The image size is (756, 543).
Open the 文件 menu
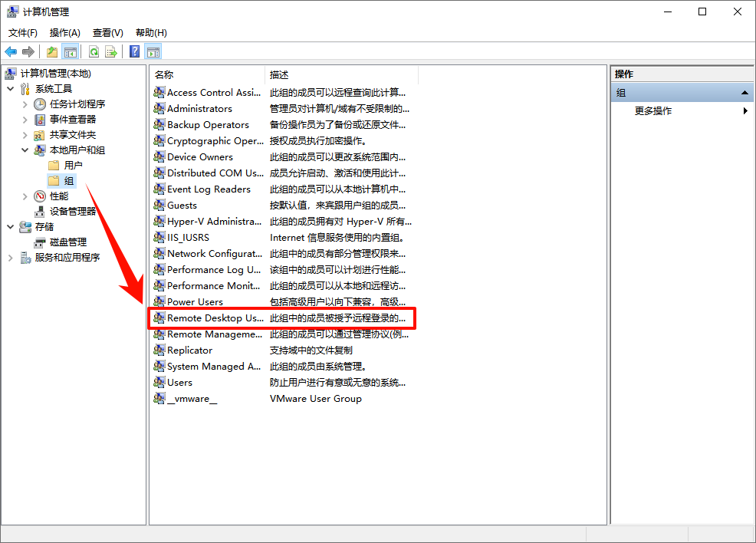coord(22,32)
